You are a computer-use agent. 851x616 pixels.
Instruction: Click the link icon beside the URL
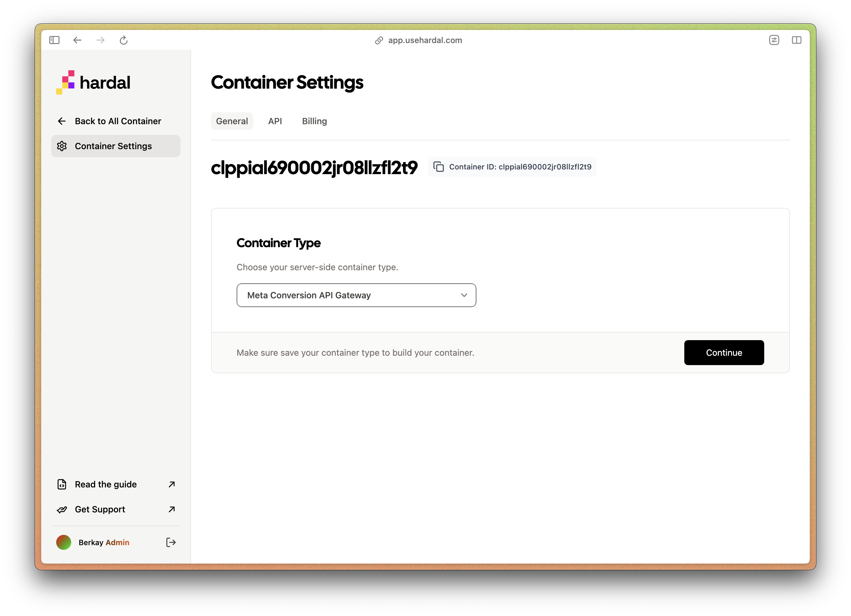(379, 41)
